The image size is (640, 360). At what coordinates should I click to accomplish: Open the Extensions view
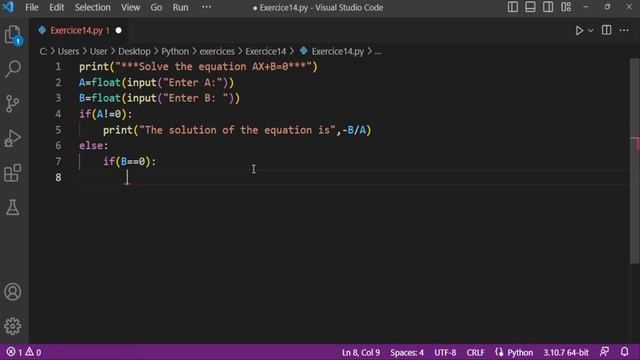point(13,173)
